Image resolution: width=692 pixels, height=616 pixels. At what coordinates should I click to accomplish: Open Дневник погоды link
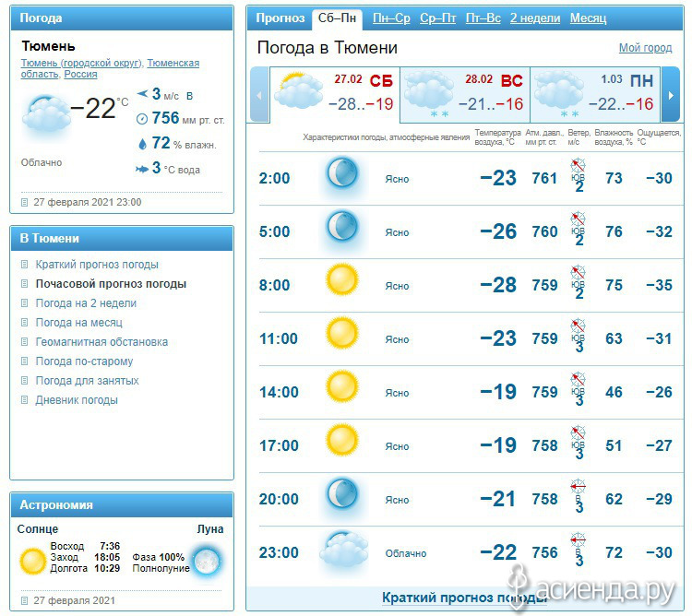pos(77,400)
